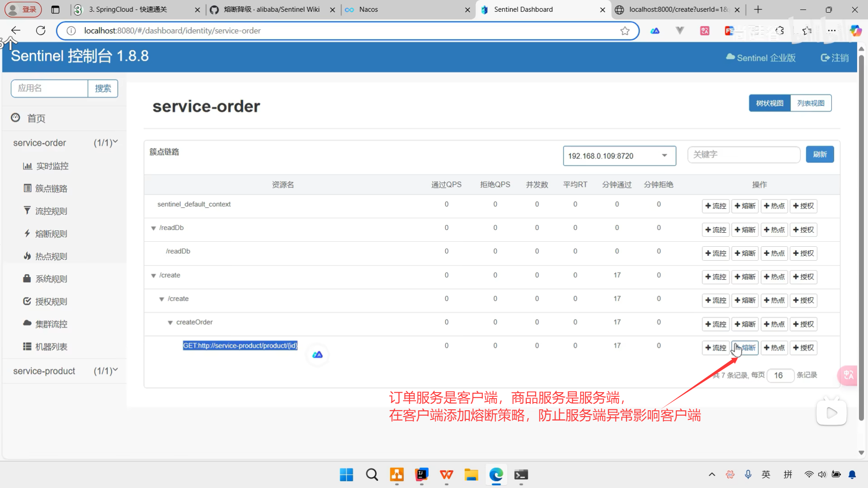The width and height of the screenshot is (868, 488).
Task: Open 流控规则 filter icon entry
Action: pyautogui.click(x=27, y=211)
